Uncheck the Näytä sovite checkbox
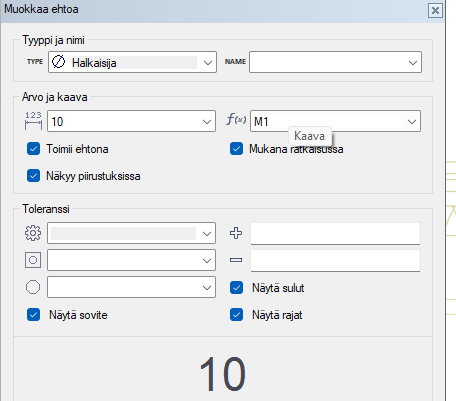This screenshot has height=401, width=456. [33, 315]
